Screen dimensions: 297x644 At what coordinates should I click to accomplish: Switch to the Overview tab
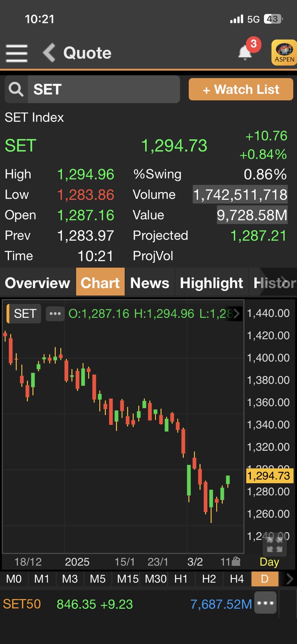pyautogui.click(x=38, y=283)
